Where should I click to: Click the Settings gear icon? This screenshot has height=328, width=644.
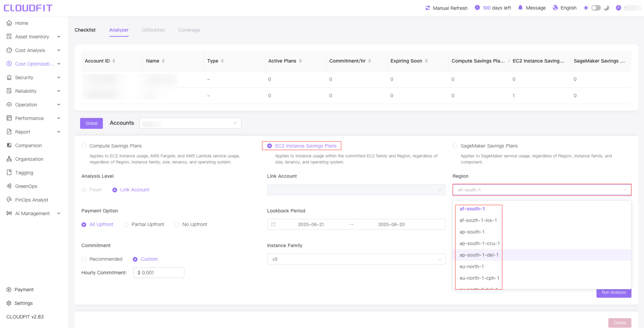tap(9, 303)
